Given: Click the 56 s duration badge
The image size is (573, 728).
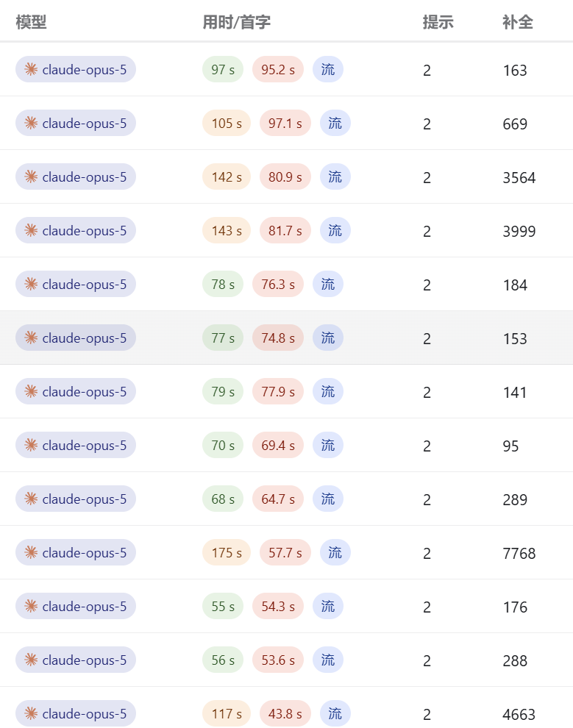Looking at the screenshot, I should point(223,660).
